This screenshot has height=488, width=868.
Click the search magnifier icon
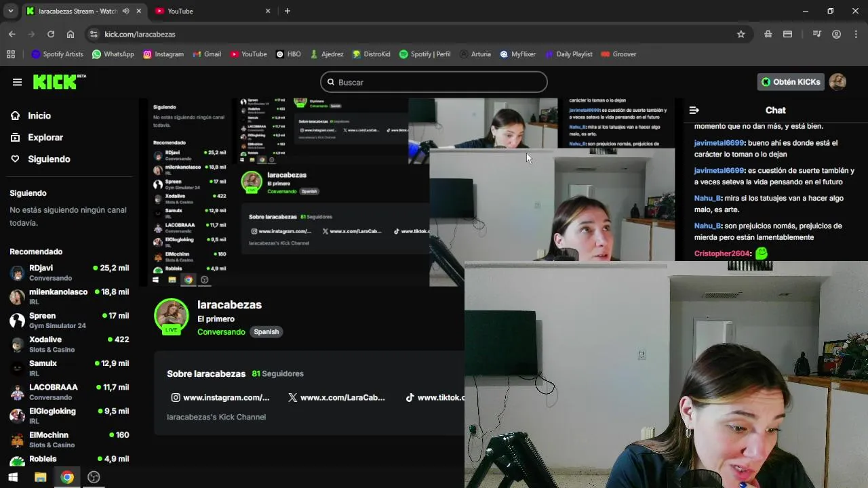click(x=331, y=82)
